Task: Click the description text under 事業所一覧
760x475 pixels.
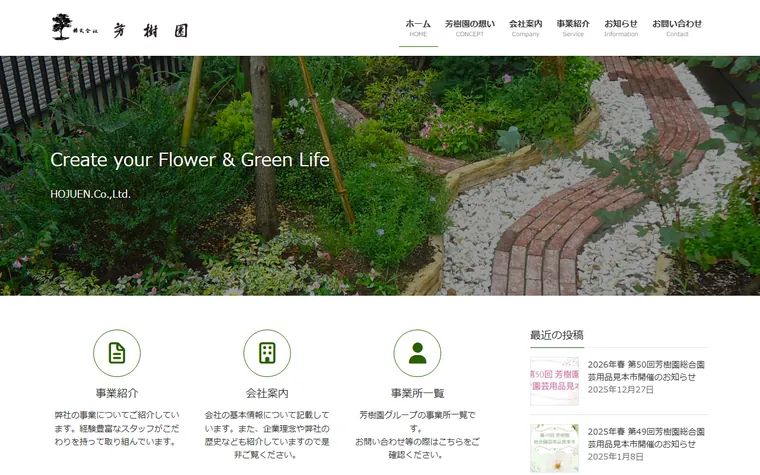Action: [417, 435]
